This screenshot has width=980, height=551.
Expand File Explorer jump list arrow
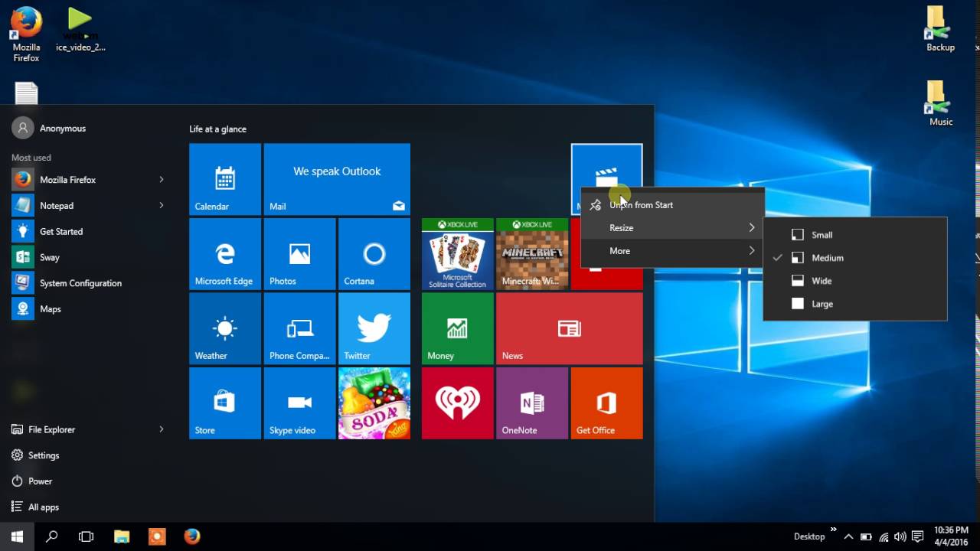click(x=162, y=429)
